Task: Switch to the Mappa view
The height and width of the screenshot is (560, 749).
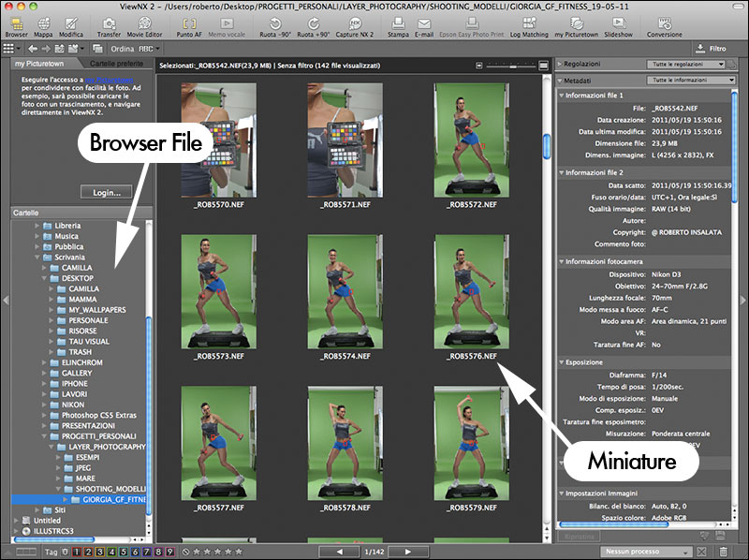Action: point(43,27)
